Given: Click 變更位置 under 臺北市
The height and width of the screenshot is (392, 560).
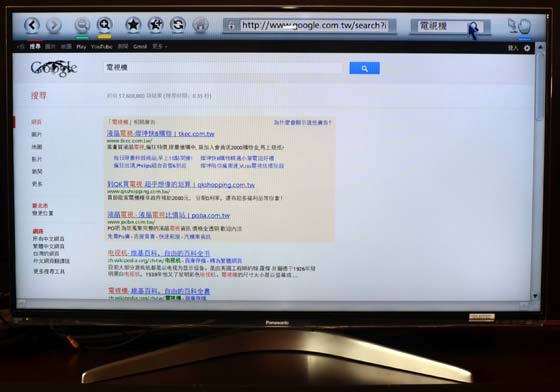Looking at the screenshot, I should [42, 213].
